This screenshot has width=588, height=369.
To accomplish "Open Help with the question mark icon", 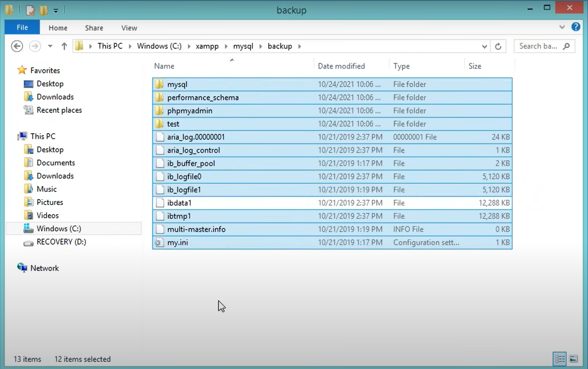I will click(x=576, y=27).
